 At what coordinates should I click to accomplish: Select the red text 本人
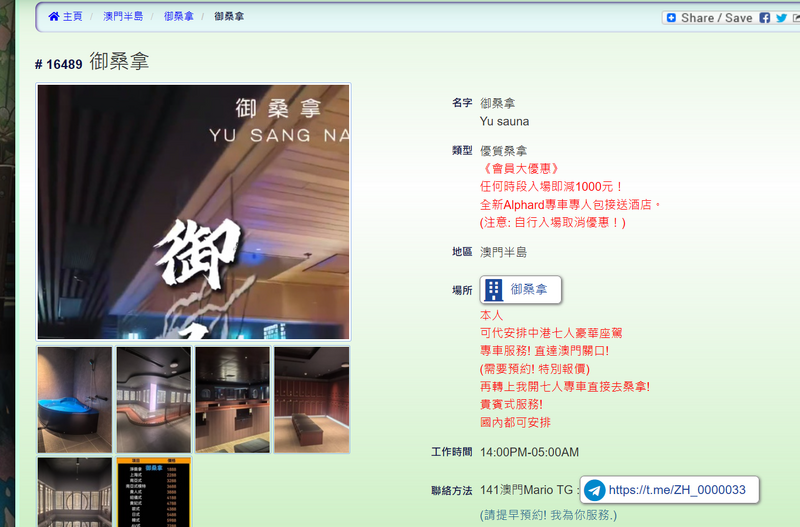491,315
